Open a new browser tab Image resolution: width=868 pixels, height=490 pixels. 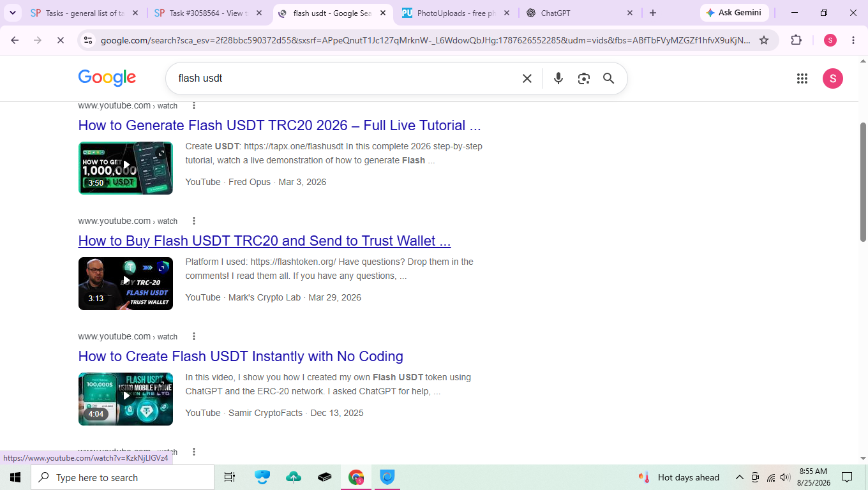tap(653, 13)
